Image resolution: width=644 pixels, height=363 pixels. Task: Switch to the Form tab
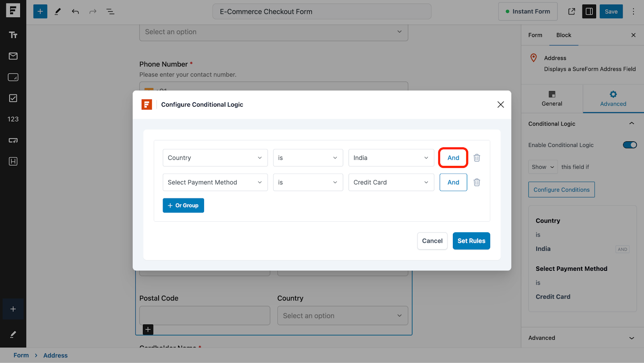pyautogui.click(x=535, y=35)
